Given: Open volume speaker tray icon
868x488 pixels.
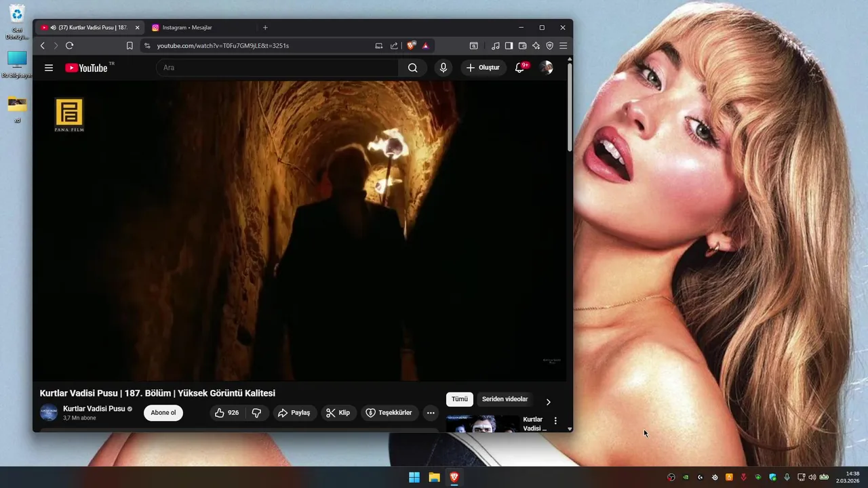Looking at the screenshot, I should pos(812,477).
